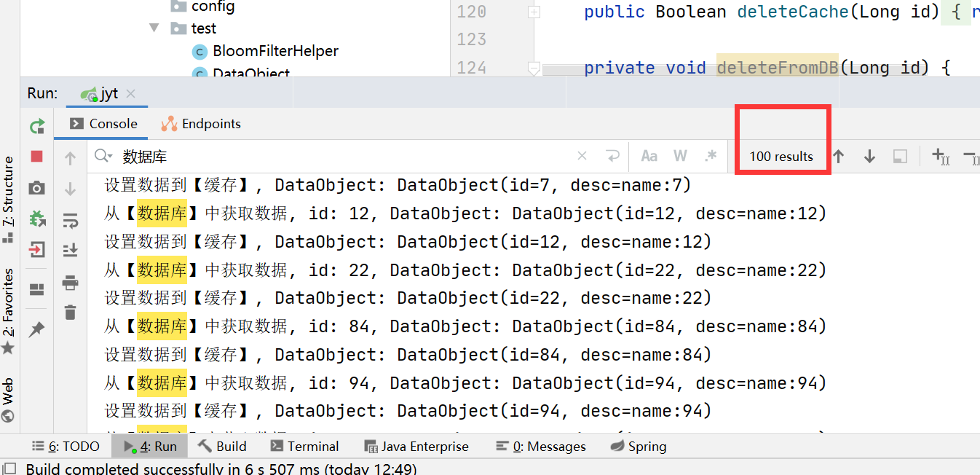Screen dimensions: 980x475
Task: Click console line with id: 12
Action: pyautogui.click(x=465, y=213)
